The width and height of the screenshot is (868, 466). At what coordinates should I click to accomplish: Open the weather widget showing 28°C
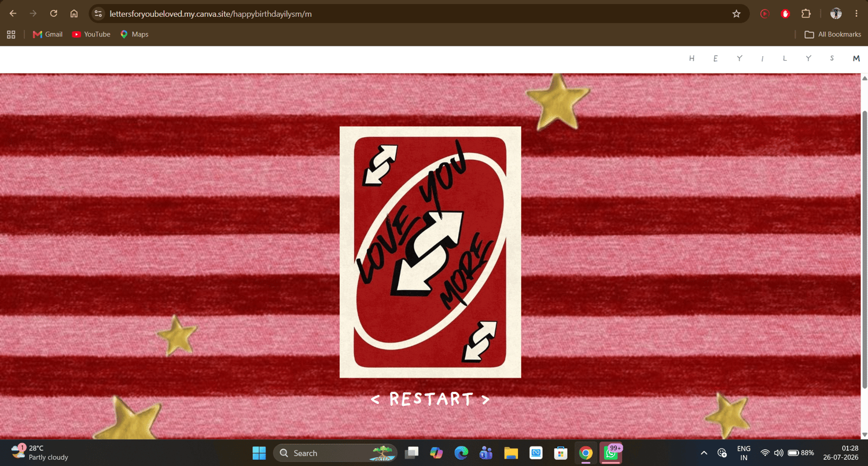pos(41,453)
